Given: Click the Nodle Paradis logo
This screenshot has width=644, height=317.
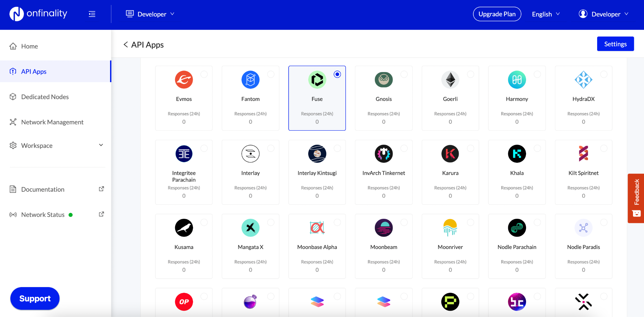Looking at the screenshot, I should click(x=584, y=228).
